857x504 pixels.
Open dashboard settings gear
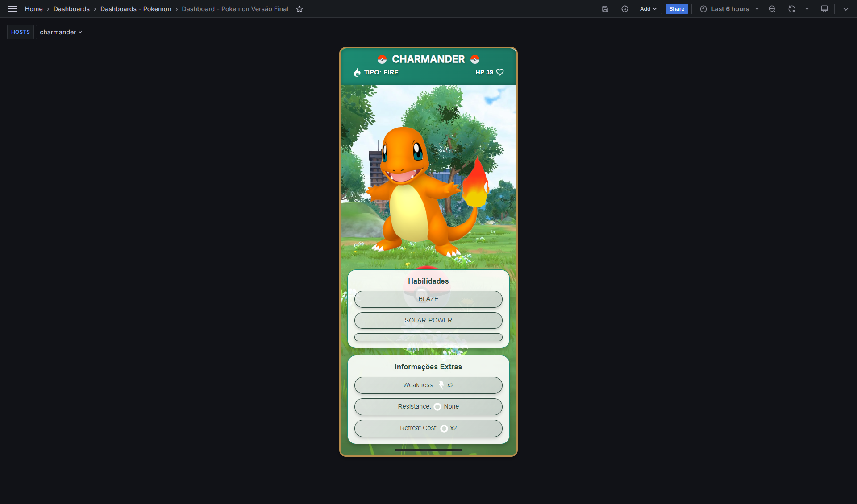[625, 9]
